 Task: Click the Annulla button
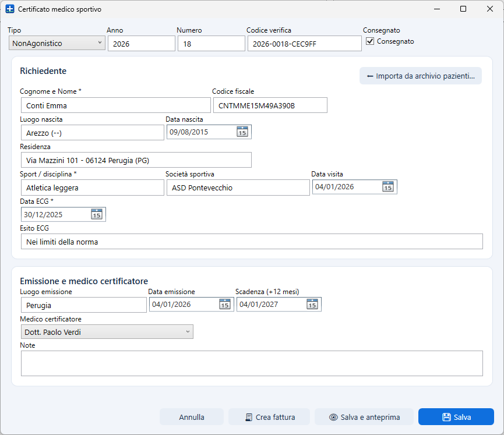pyautogui.click(x=192, y=417)
